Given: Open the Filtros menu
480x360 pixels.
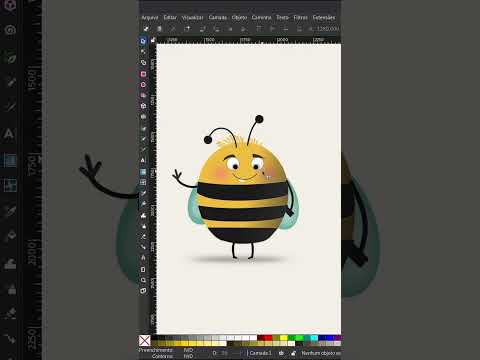Looking at the screenshot, I should (300, 17).
